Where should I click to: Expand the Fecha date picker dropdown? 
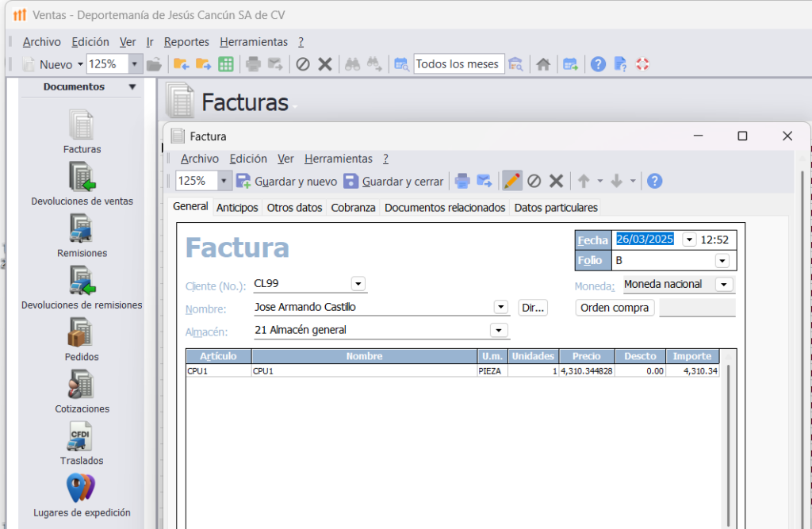coord(688,240)
